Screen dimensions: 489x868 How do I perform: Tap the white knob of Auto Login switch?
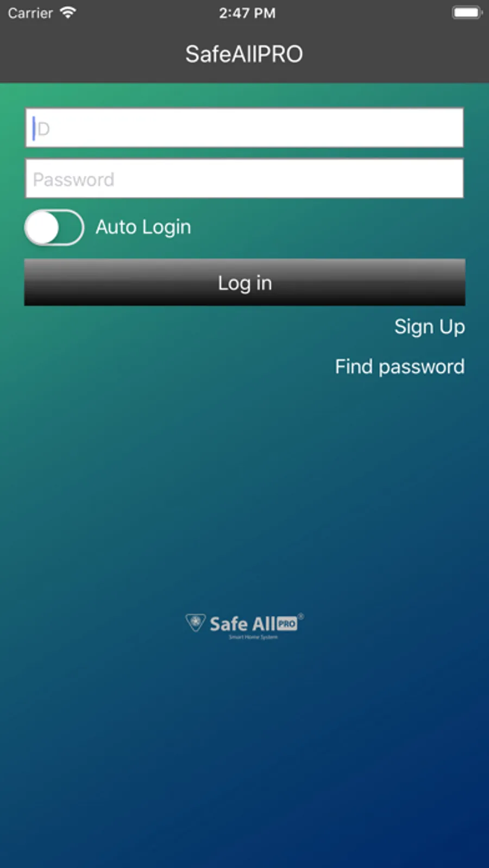[42, 228]
